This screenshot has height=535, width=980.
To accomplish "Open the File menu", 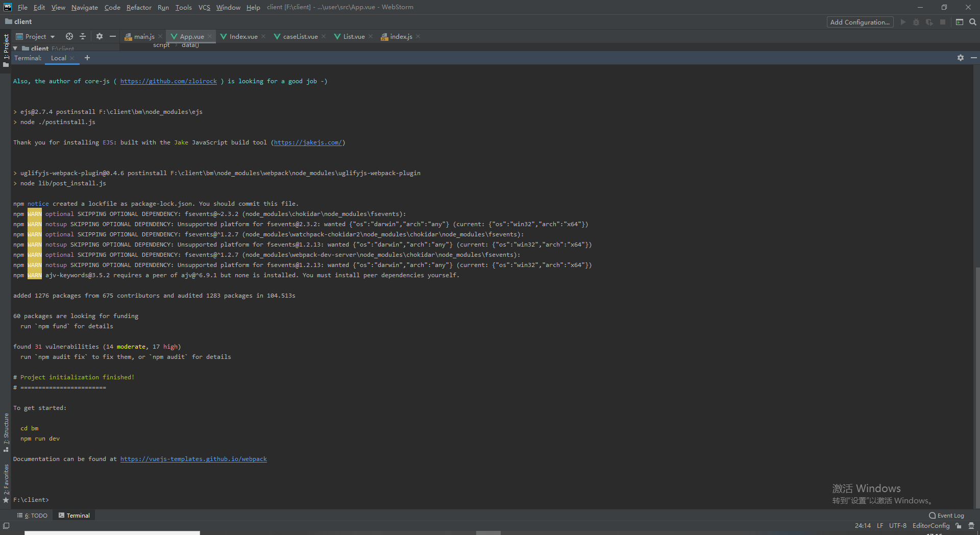I will coord(22,7).
